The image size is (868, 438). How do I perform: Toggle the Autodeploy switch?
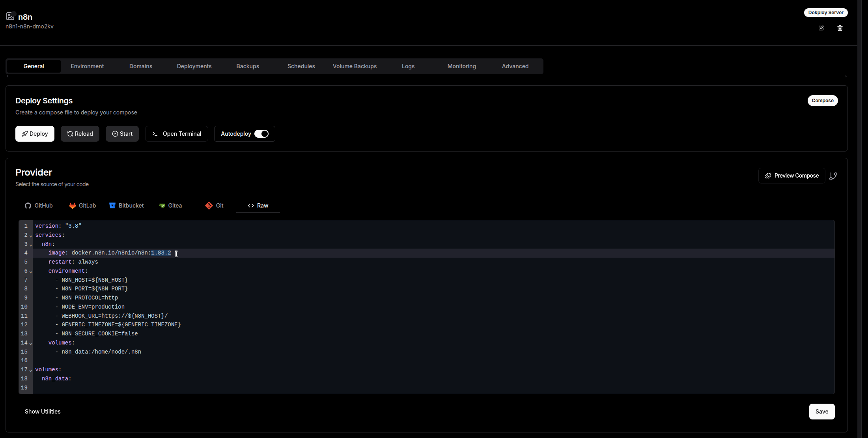[x=261, y=134]
